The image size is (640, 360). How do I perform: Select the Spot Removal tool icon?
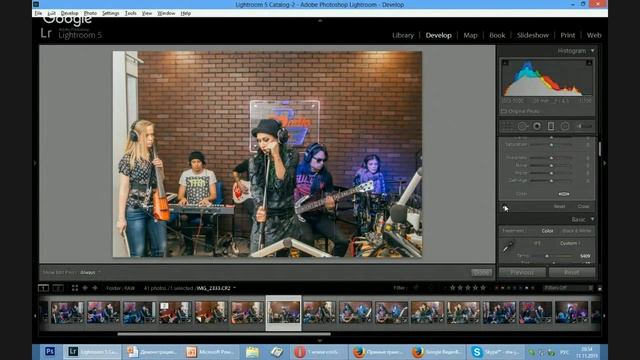pyautogui.click(x=522, y=127)
